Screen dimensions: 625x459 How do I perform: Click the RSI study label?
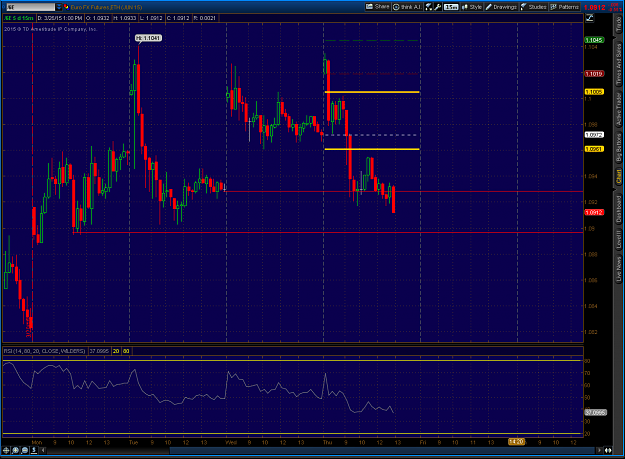[x=44, y=351]
